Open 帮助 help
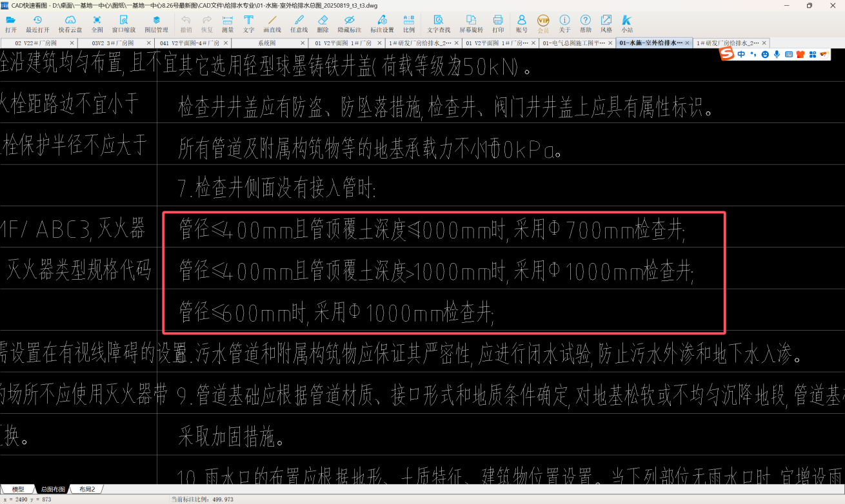The image size is (845, 504). [585, 24]
